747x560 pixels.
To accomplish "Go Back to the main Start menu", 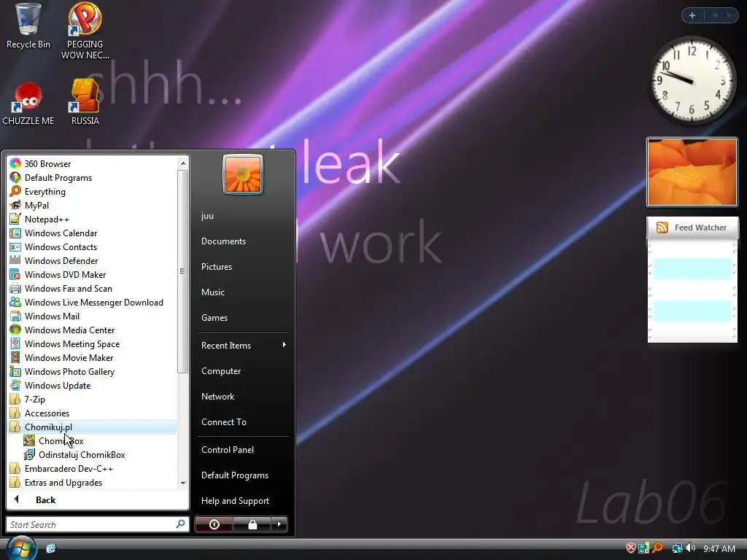I will tap(98, 499).
